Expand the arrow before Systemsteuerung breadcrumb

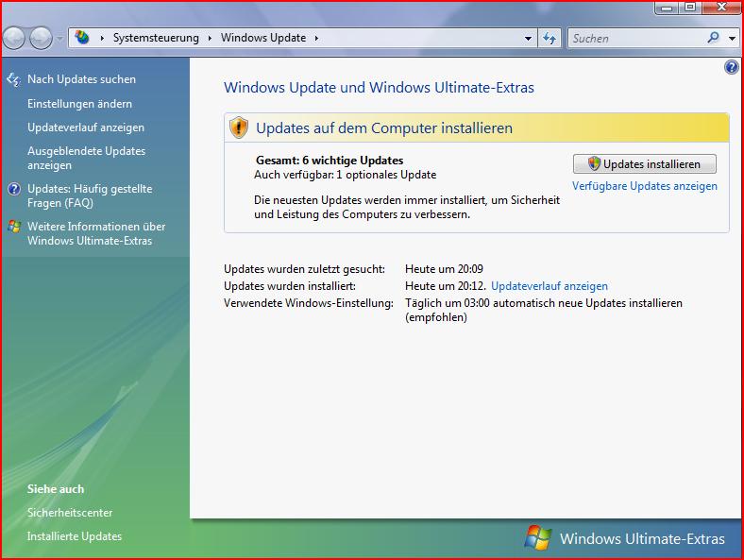click(102, 38)
